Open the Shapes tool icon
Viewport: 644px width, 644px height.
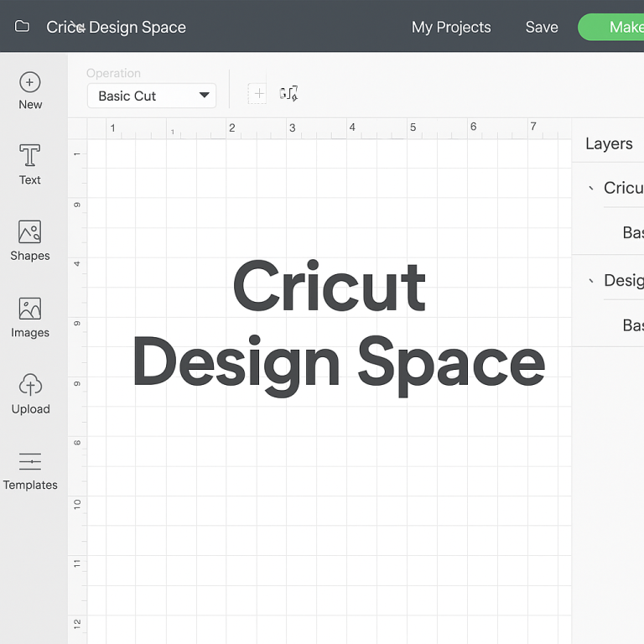pos(29,231)
